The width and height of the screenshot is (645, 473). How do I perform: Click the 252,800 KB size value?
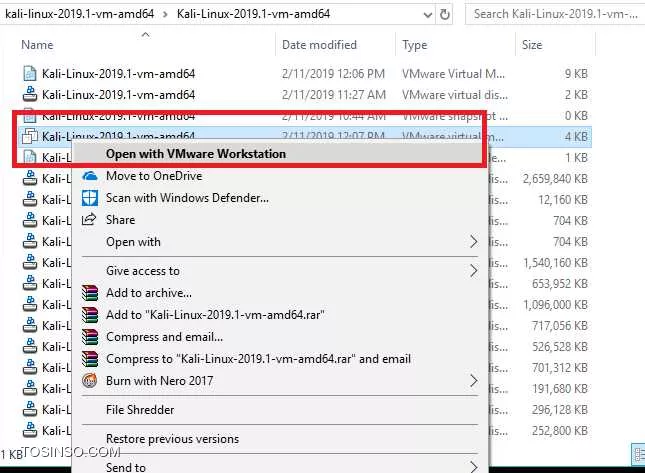tap(560, 430)
